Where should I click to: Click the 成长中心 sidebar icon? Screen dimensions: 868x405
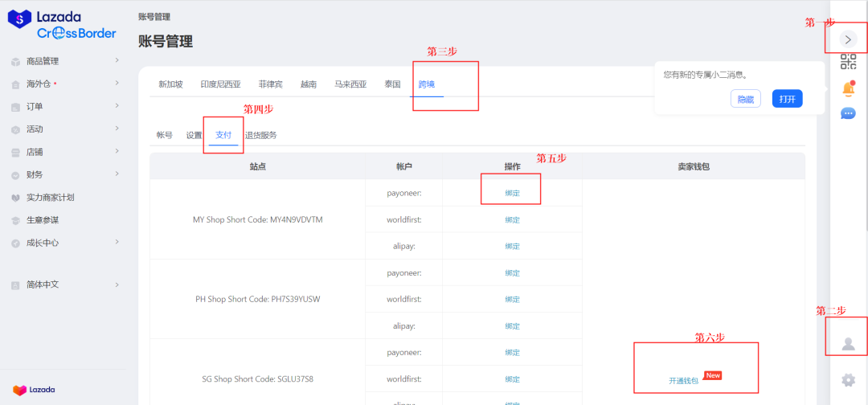click(x=16, y=243)
